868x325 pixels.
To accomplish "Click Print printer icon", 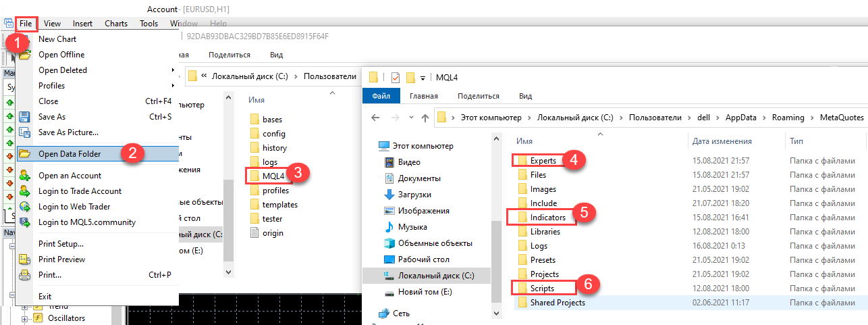I will [25, 275].
